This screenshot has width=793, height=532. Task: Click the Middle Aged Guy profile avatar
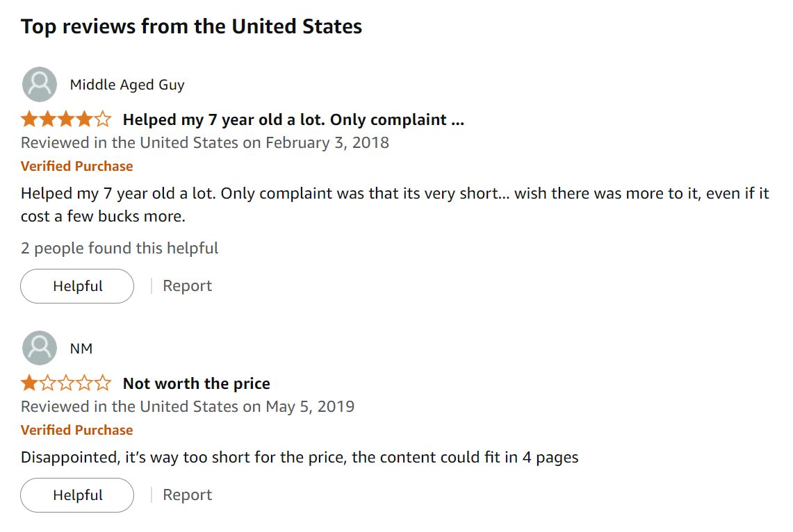pyautogui.click(x=40, y=85)
